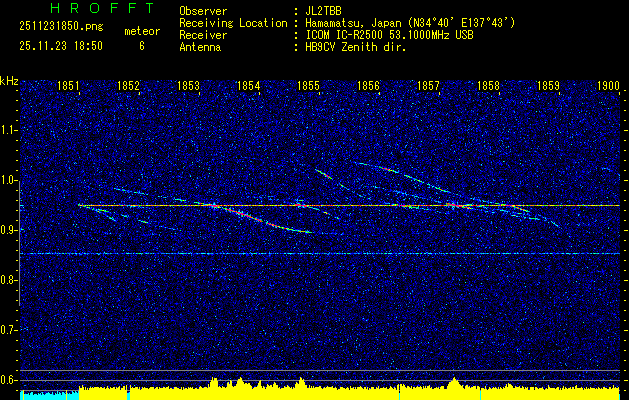629x400 pixels.
Task: Click the meteor count value 6
Action: [x=141, y=46]
